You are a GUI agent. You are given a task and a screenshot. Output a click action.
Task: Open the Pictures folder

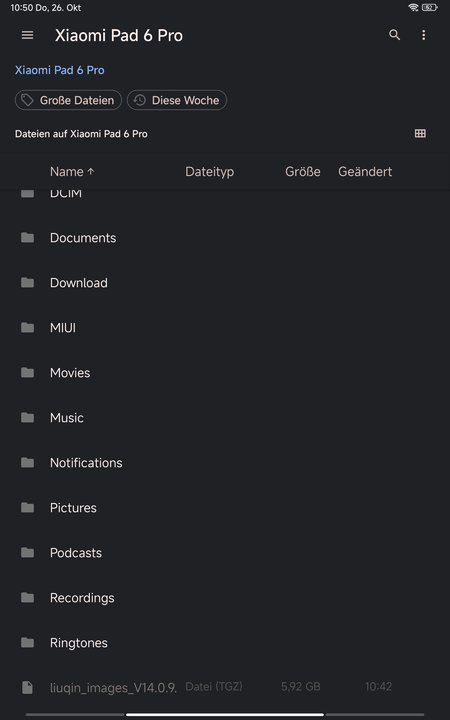pos(225,507)
